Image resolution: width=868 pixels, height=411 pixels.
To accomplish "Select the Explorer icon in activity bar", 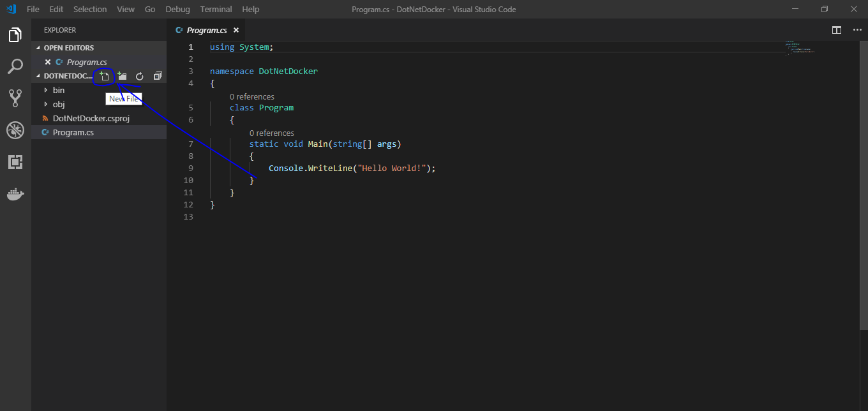I will tap(15, 35).
